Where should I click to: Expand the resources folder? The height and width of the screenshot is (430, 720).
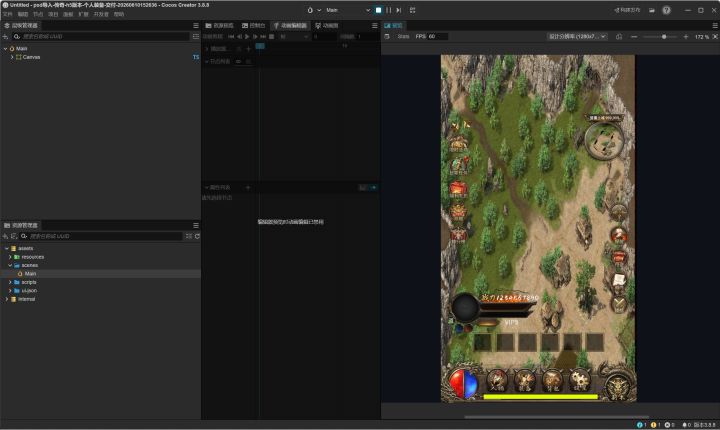(x=10, y=257)
